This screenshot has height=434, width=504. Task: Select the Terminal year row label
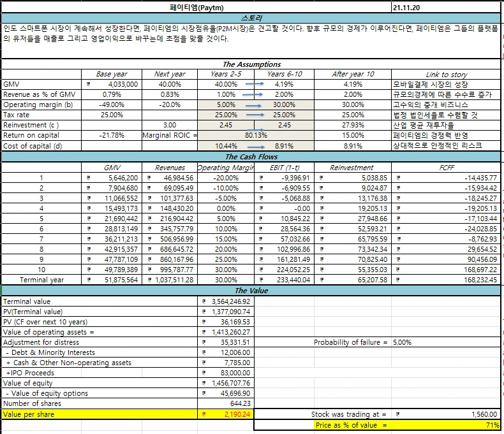click(41, 280)
